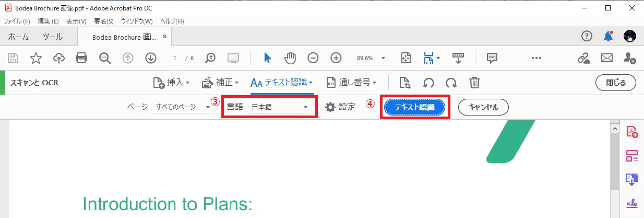Screen dimensions: 644x218
Task: Open 設定 settings with gear
Action: tap(340, 107)
